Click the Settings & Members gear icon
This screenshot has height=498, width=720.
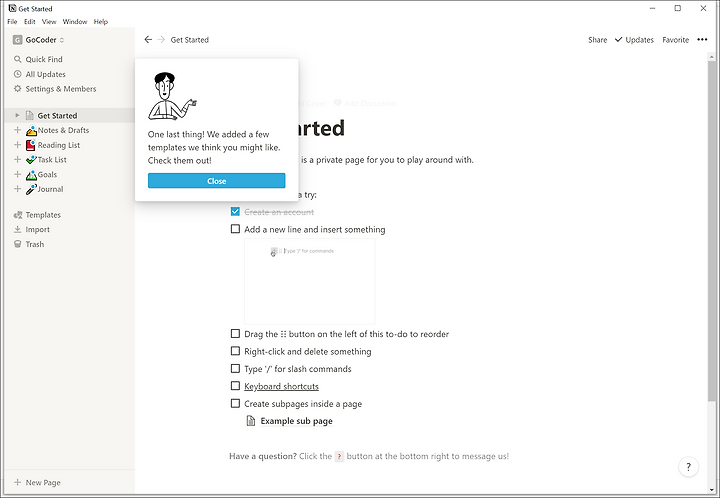[17, 89]
